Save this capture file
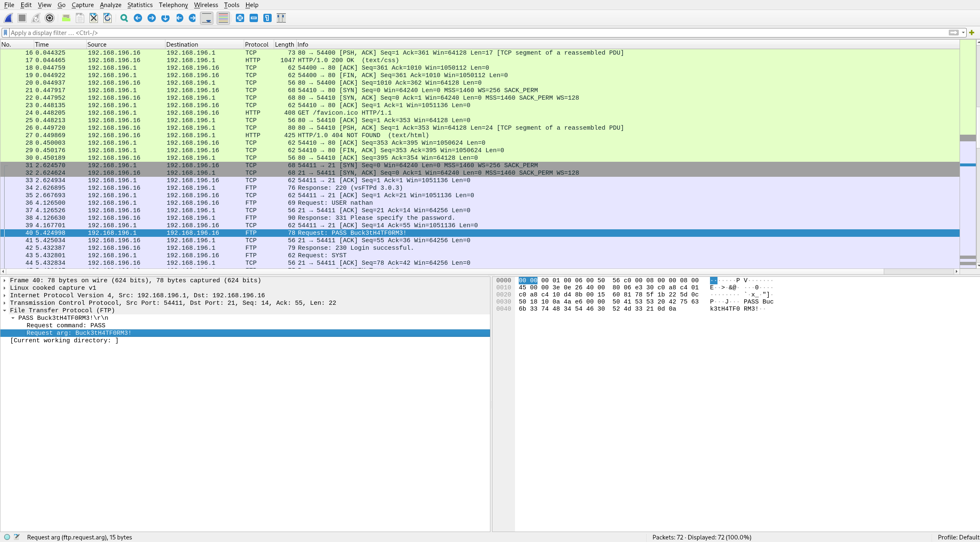This screenshot has width=980, height=542. [x=80, y=18]
